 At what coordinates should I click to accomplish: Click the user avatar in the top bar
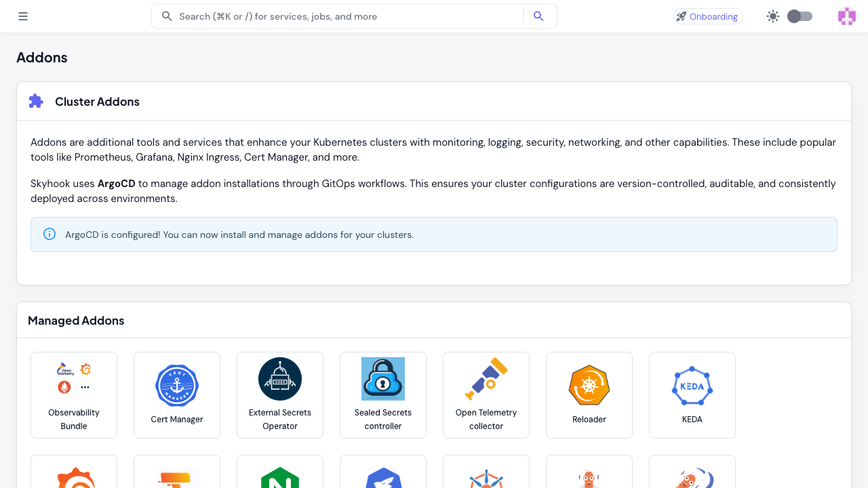coord(846,16)
